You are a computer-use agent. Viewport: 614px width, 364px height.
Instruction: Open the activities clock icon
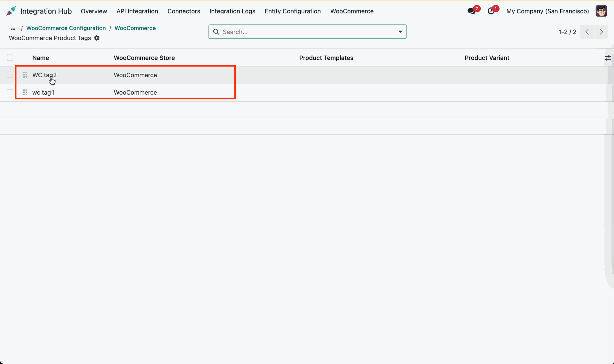tap(491, 11)
